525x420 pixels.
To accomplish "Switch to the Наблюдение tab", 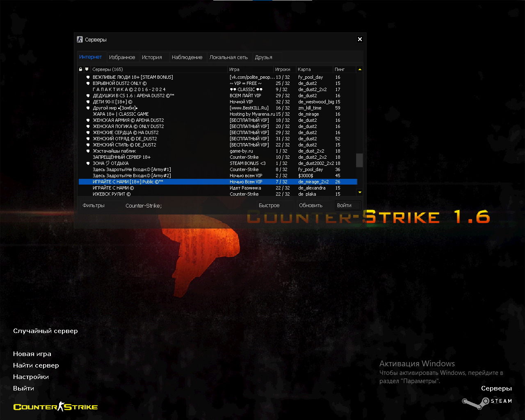I will [x=187, y=57].
